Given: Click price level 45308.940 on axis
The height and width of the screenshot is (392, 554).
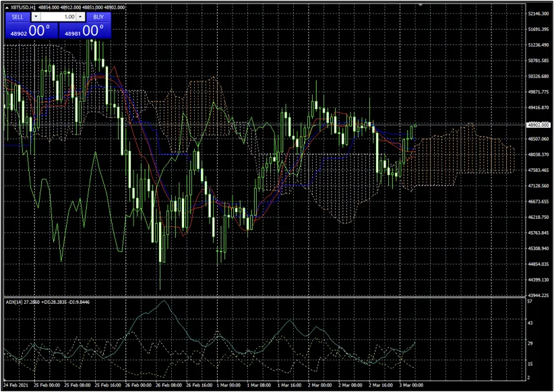Looking at the screenshot, I should coord(538,249).
